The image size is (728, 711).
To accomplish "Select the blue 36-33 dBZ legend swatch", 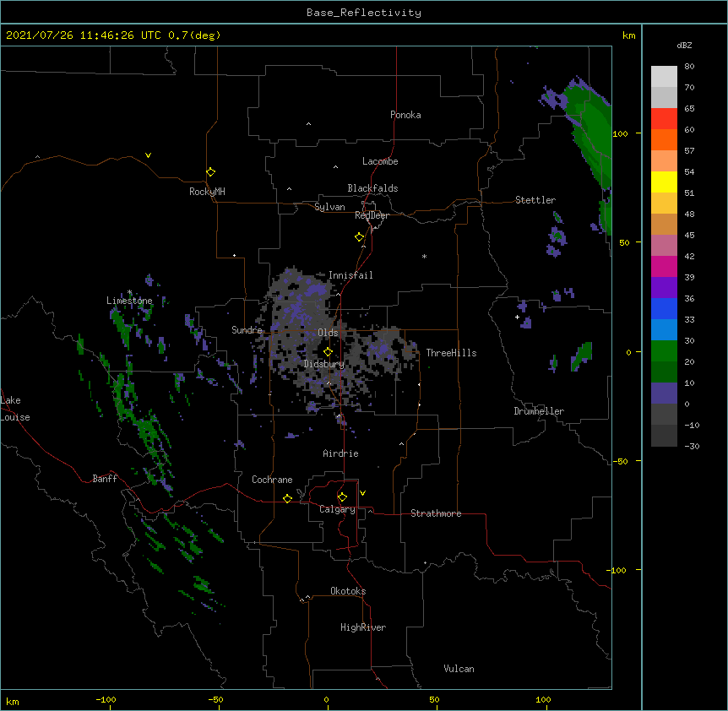I will 664,308.
